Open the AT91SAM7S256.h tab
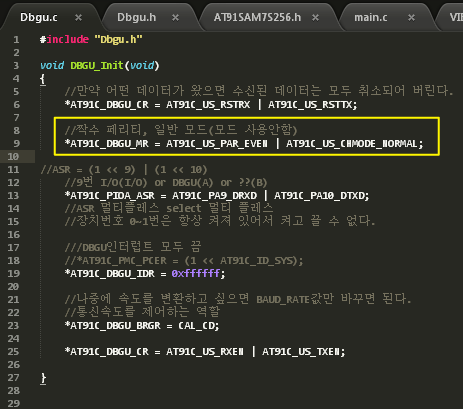 [x=257, y=17]
